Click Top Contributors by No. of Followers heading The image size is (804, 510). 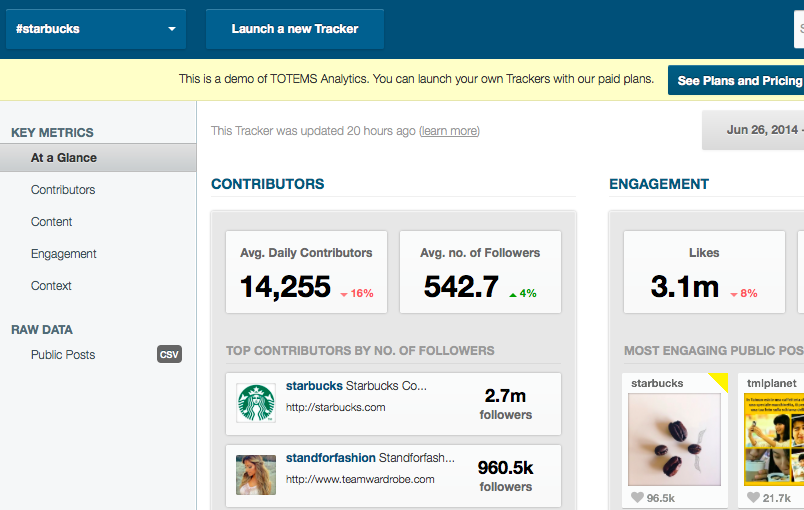coord(360,351)
